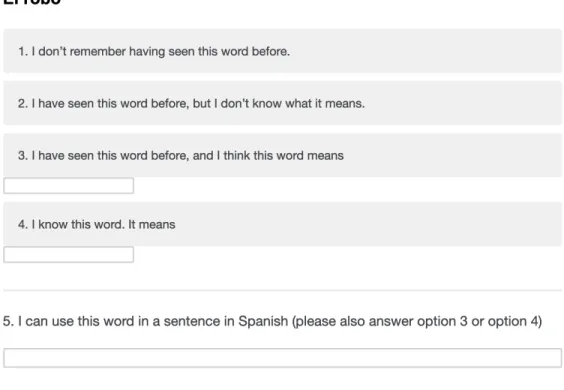Select option 1 'I don't remember having seen this word'

283,51
